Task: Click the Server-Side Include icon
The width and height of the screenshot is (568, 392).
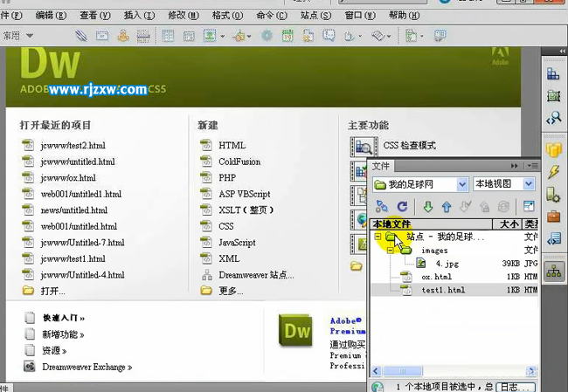Action: click(308, 36)
